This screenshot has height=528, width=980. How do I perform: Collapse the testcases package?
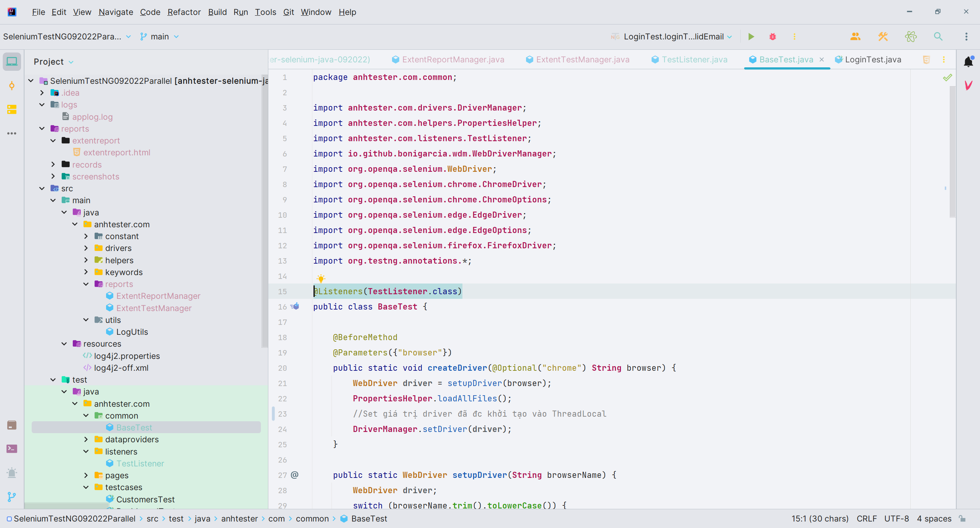(86, 487)
